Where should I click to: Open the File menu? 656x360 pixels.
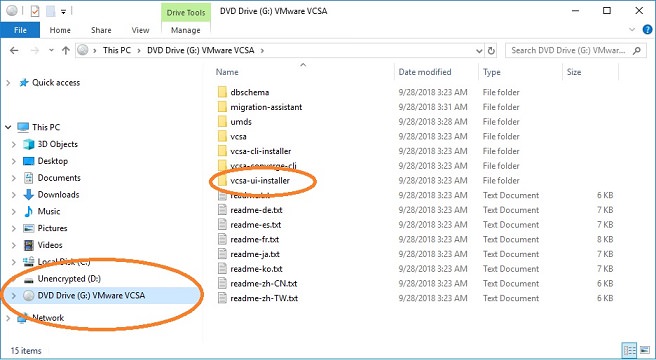(20, 30)
